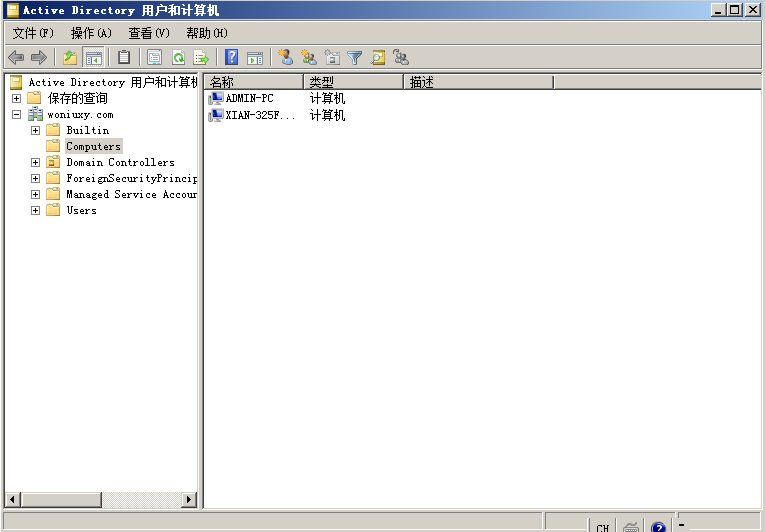The height and width of the screenshot is (532, 765).
Task: Select the Active Directory root tree node
Action: (x=113, y=82)
